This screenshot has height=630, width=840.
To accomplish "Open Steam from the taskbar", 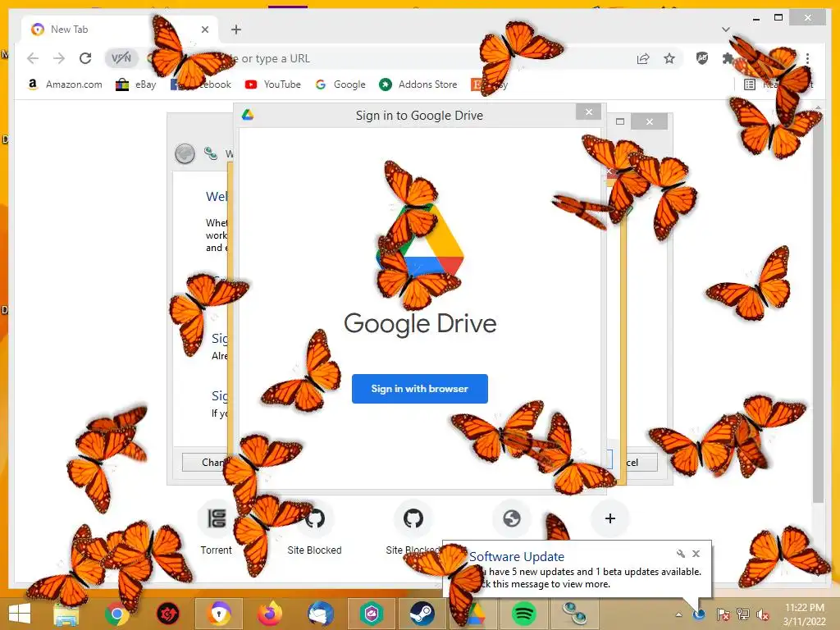I will tap(422, 614).
